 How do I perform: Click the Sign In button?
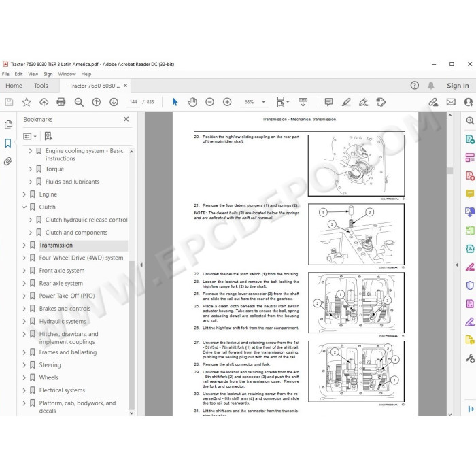coord(458,86)
